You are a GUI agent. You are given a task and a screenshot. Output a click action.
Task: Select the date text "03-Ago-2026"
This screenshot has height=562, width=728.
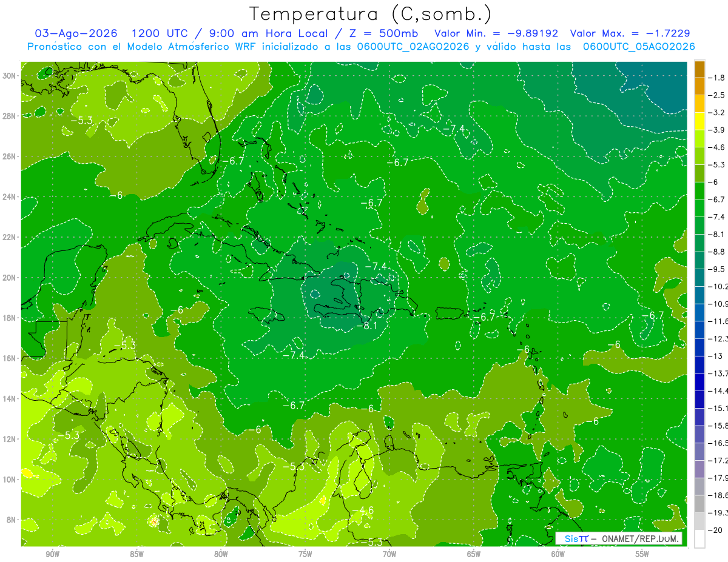coord(75,33)
